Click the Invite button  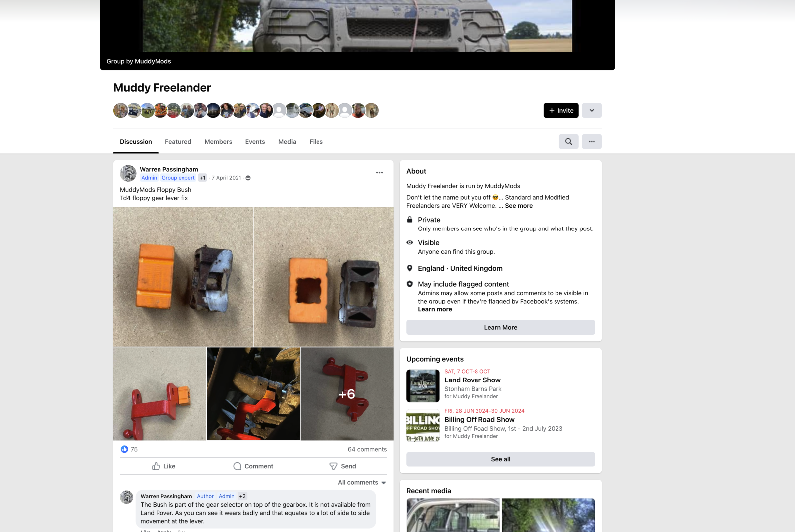click(x=561, y=110)
